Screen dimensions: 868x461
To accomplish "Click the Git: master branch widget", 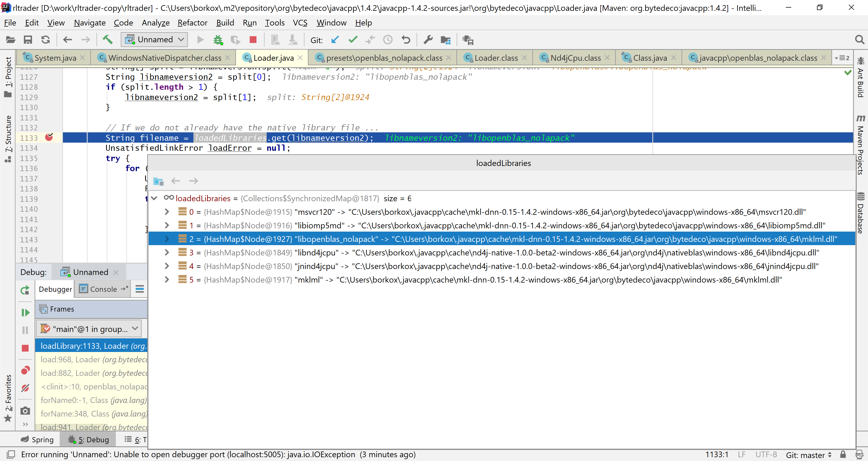I will click(x=809, y=455).
